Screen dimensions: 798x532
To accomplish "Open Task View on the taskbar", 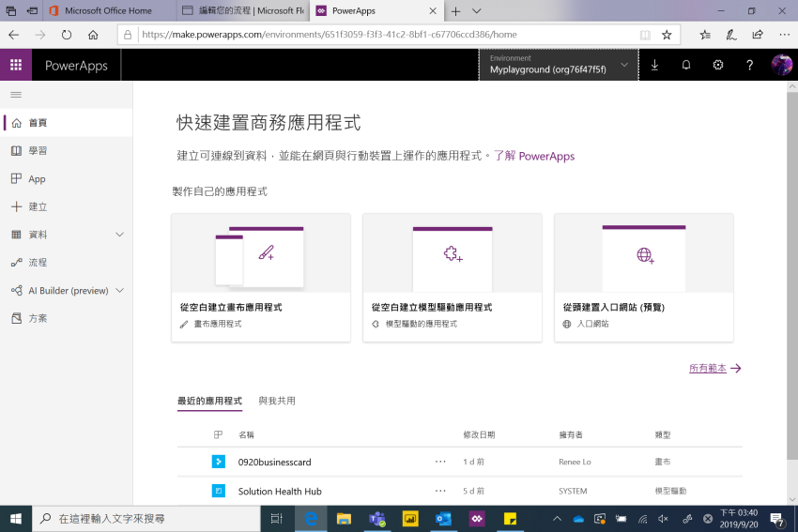I will tap(276, 519).
